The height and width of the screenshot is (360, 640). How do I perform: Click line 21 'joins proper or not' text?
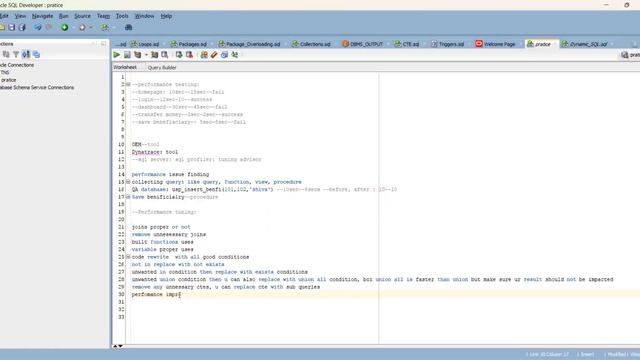[161, 227]
